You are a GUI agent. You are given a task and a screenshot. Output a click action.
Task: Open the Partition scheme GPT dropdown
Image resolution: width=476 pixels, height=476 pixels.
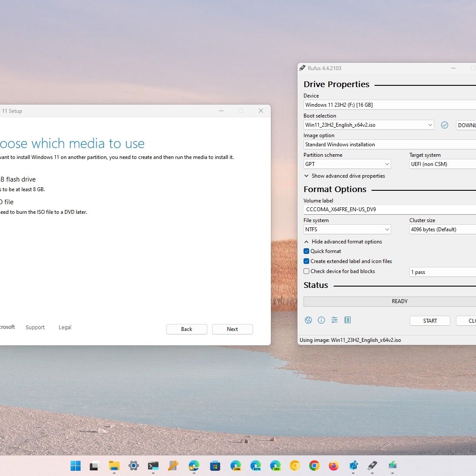pyautogui.click(x=347, y=164)
